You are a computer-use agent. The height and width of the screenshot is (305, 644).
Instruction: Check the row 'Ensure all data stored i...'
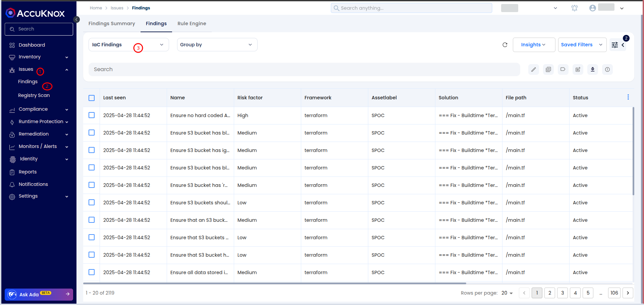click(x=92, y=272)
